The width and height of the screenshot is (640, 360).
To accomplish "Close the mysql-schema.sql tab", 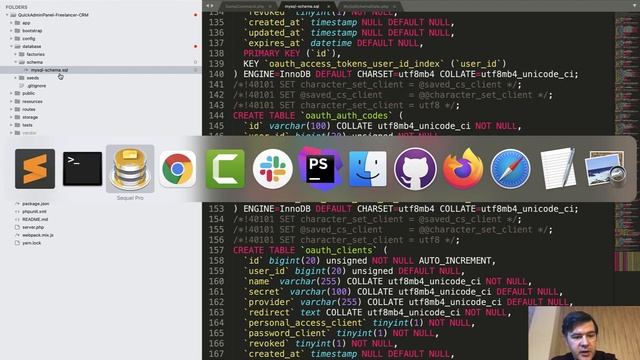I will [329, 7].
